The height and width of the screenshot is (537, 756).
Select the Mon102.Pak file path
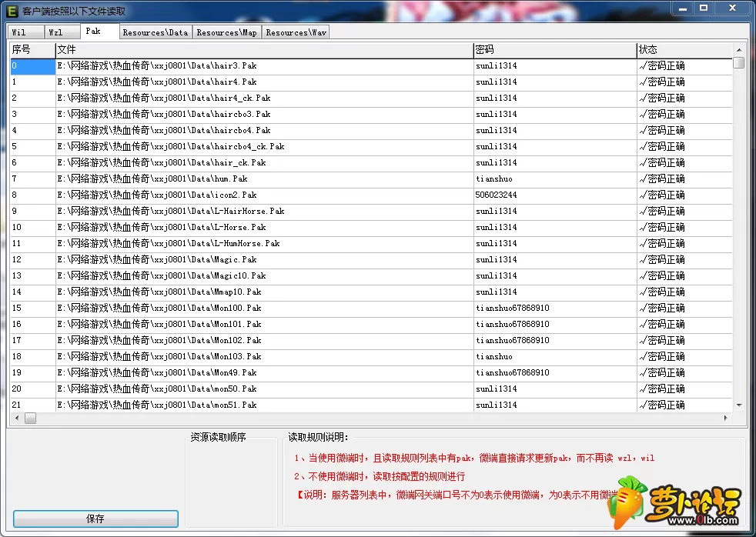pos(159,341)
